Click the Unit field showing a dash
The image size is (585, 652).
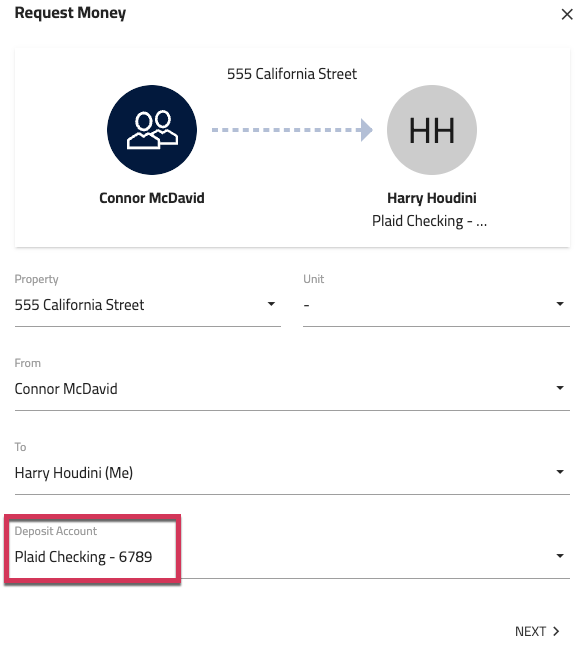(436, 305)
